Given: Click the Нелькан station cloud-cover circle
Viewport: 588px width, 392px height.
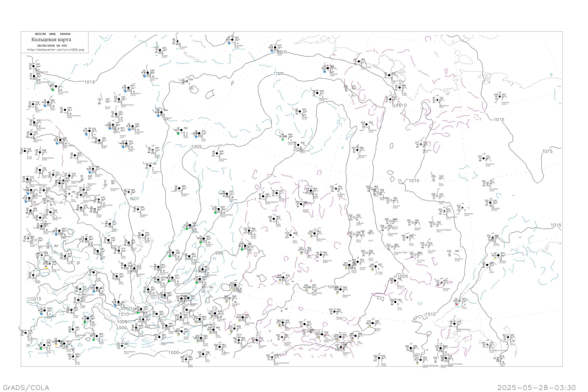Looking at the screenshot, I should tap(441, 283).
